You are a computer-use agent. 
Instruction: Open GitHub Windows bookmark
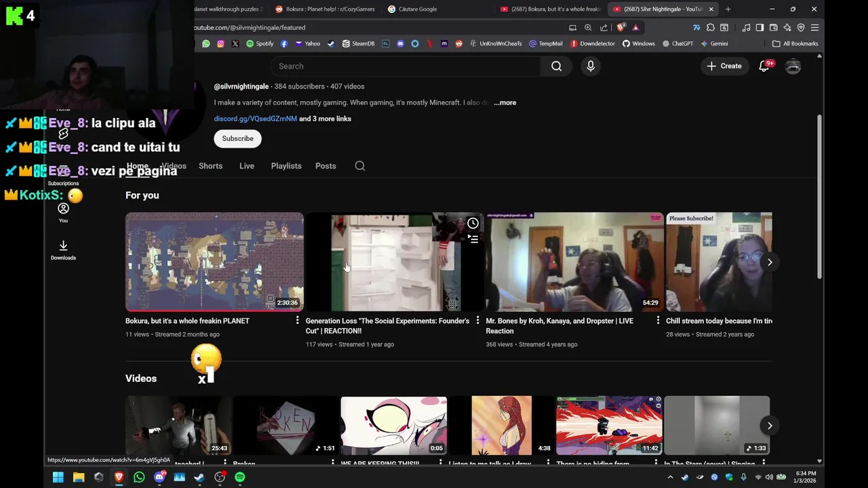(639, 43)
